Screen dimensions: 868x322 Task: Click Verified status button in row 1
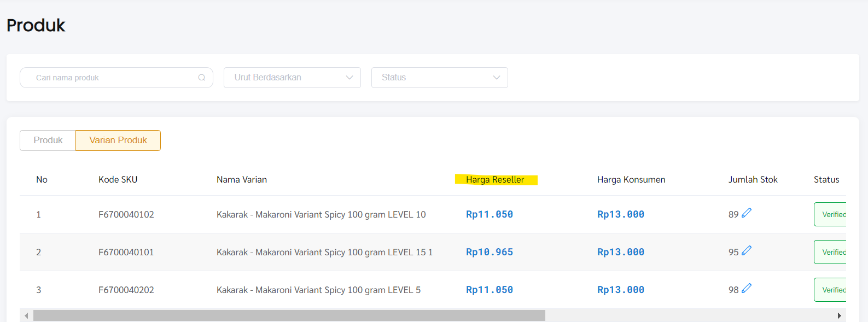pyautogui.click(x=830, y=214)
